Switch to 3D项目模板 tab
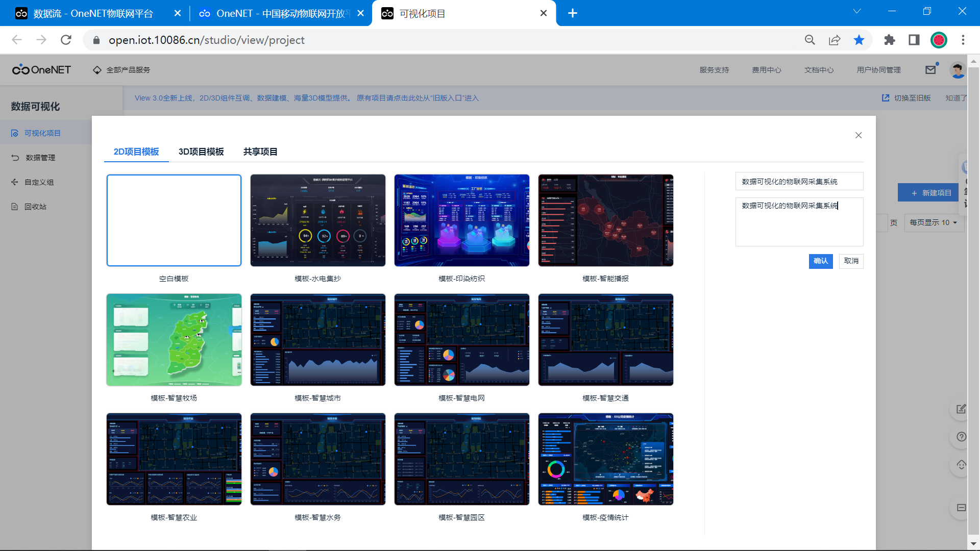 [x=201, y=152]
